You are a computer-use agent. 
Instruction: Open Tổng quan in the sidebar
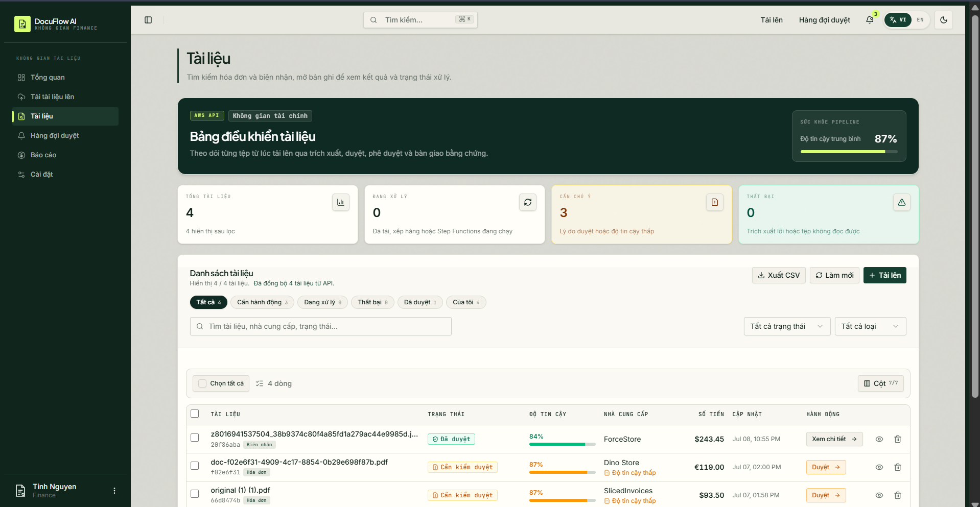[65, 78]
